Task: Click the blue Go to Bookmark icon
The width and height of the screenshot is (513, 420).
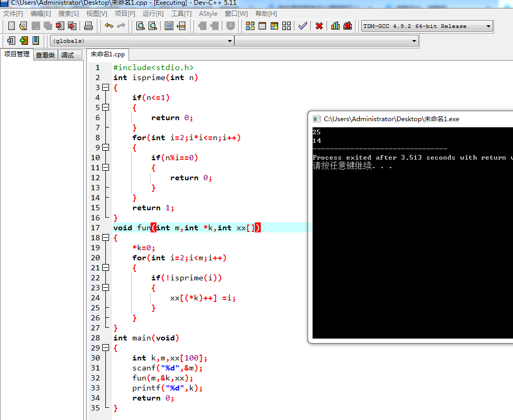Action: [x=36, y=41]
